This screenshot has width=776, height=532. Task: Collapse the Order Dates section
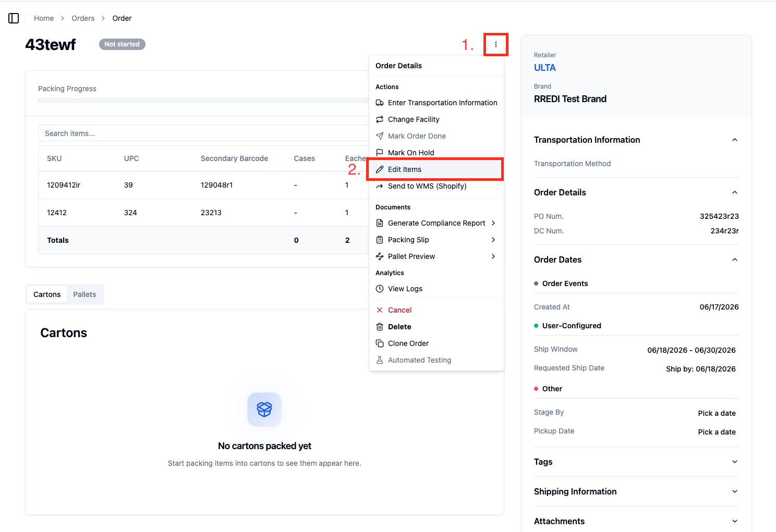[x=735, y=259]
